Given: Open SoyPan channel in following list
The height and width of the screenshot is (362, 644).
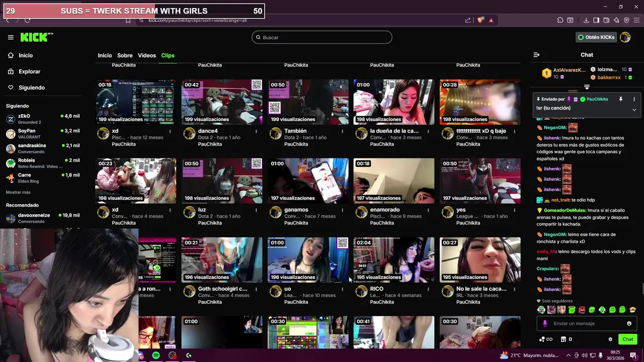Looking at the screenshot, I should (43, 133).
